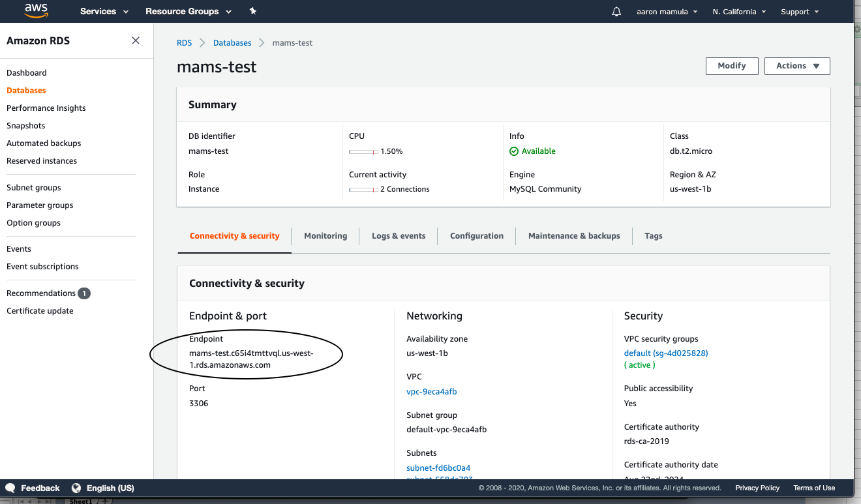
Task: Open Dashboard in the sidebar
Action: coord(27,73)
